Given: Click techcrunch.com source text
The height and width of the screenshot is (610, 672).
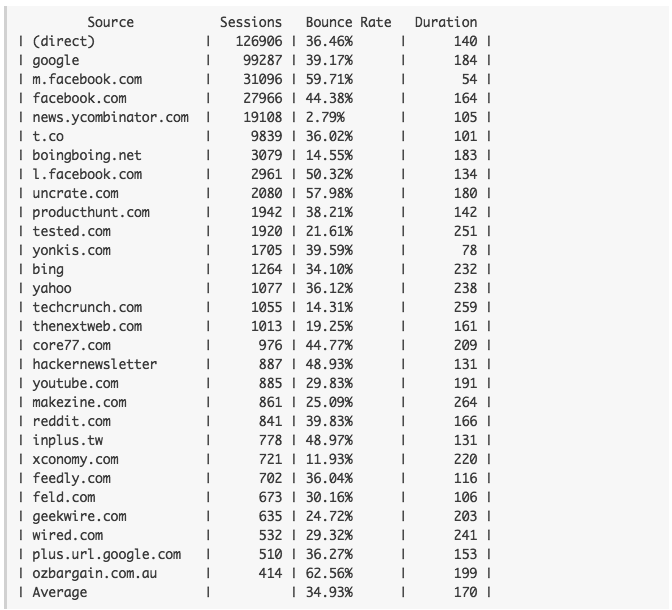Looking at the screenshot, I should (x=87, y=307).
